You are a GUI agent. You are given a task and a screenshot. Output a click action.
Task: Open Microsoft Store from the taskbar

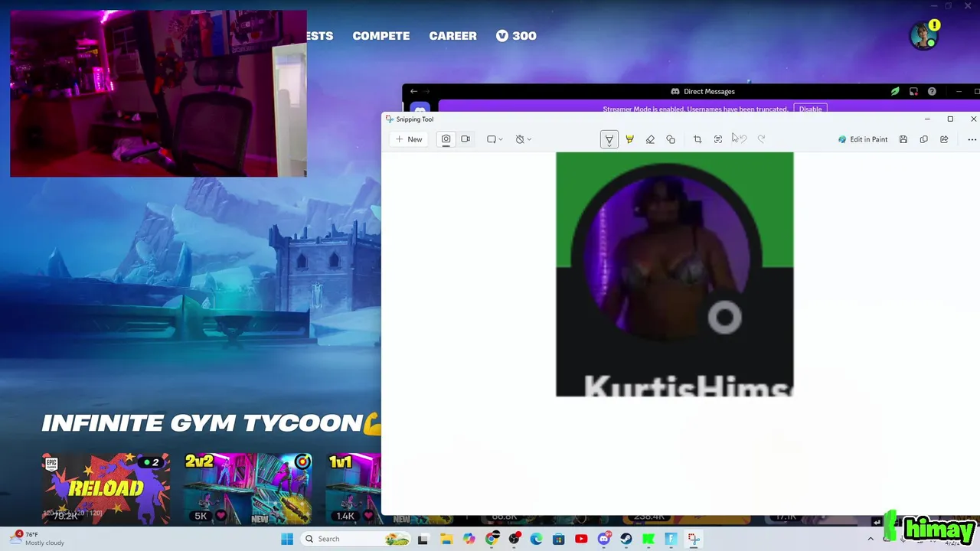click(559, 539)
